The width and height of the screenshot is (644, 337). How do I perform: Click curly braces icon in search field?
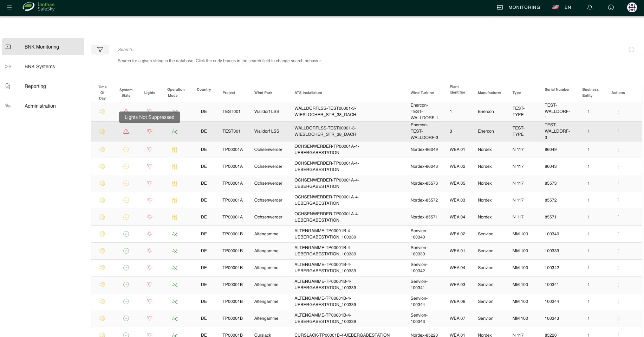[x=631, y=50]
